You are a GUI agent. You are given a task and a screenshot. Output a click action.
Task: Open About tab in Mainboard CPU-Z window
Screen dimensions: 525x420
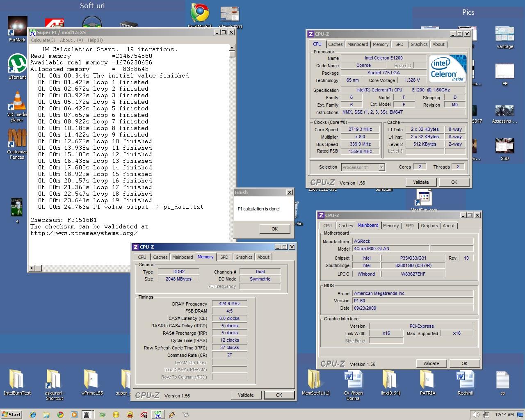[x=449, y=226]
